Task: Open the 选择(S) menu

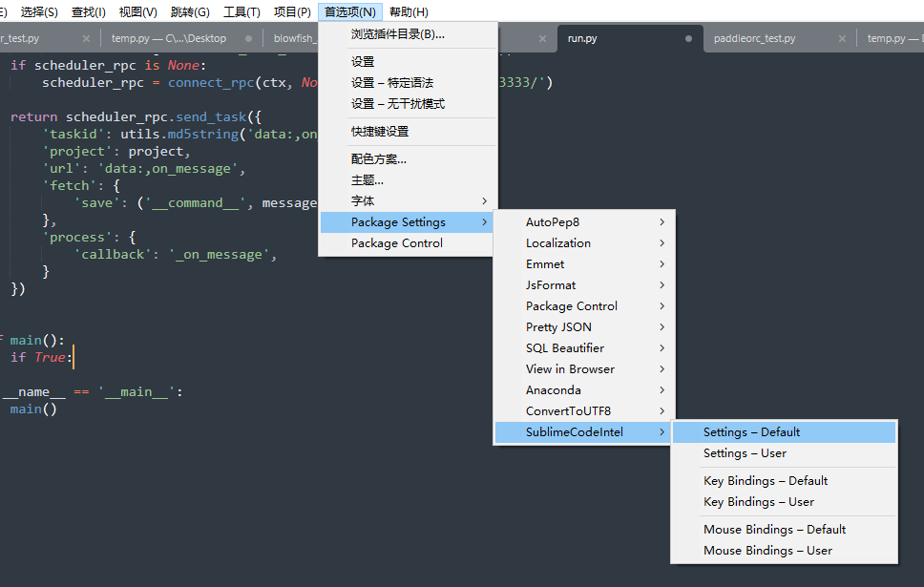Action: click(39, 11)
